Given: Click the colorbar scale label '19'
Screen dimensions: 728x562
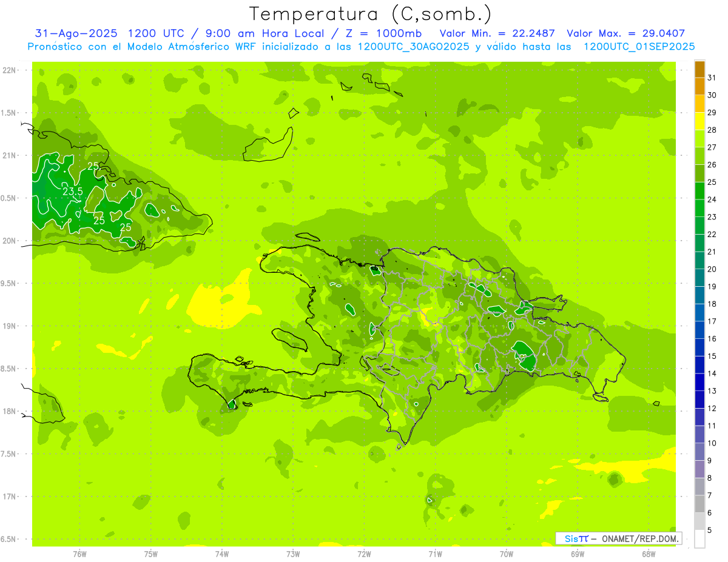Looking at the screenshot, I should point(712,287).
